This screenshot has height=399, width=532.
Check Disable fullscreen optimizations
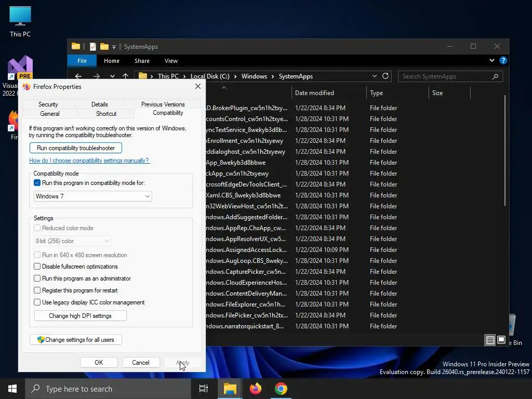(x=37, y=267)
